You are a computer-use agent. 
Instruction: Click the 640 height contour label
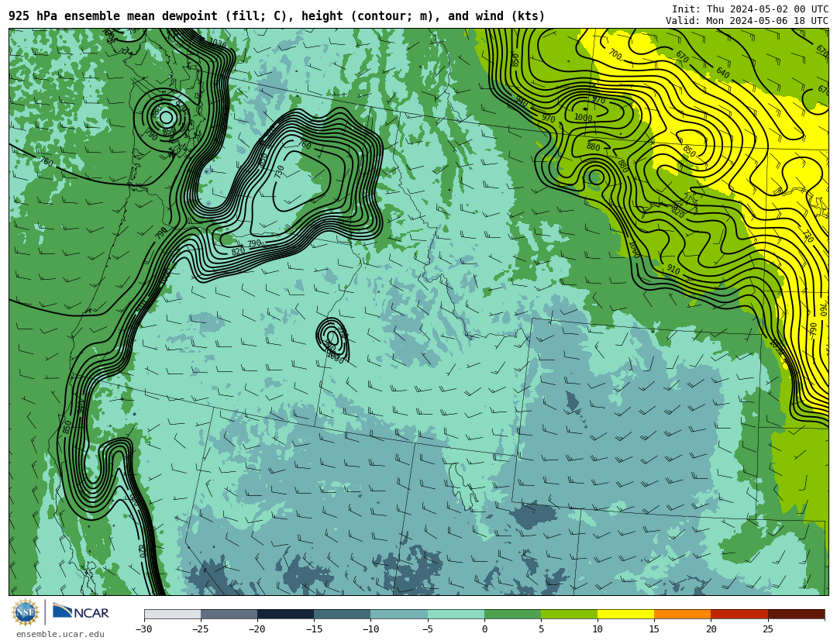click(x=723, y=73)
